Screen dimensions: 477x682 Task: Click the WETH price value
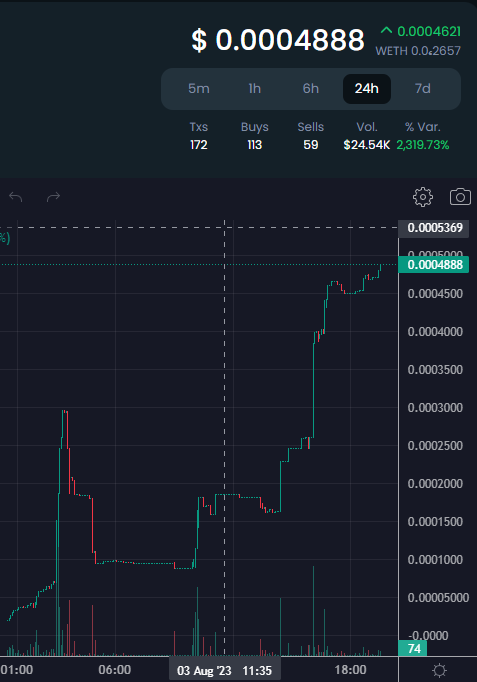418,51
